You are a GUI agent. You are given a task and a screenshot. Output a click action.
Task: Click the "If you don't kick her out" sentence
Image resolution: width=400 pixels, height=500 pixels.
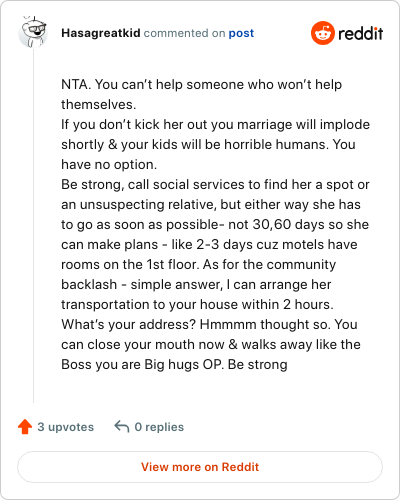(215, 125)
